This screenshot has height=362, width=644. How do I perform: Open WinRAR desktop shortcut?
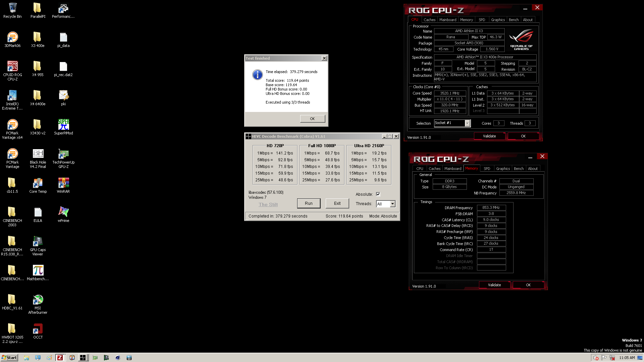click(63, 185)
